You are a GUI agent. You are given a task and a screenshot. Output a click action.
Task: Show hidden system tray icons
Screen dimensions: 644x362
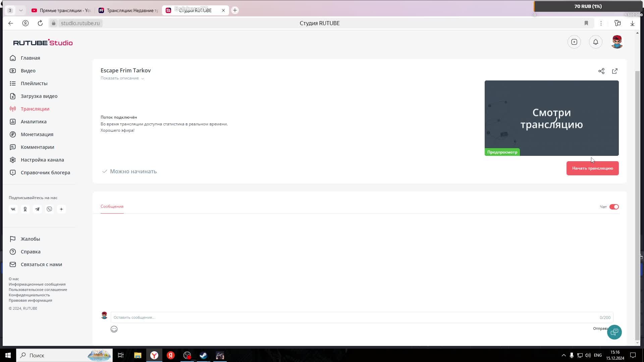pyautogui.click(x=563, y=355)
